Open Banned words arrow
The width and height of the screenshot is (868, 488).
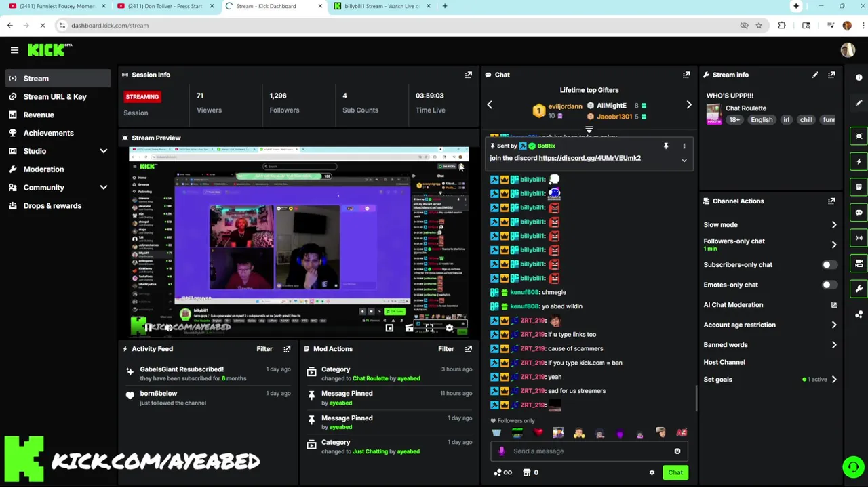tap(834, 345)
